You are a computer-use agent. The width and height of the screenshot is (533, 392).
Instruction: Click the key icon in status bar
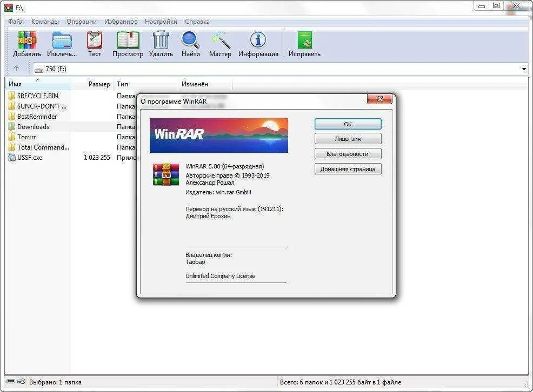(x=21, y=382)
